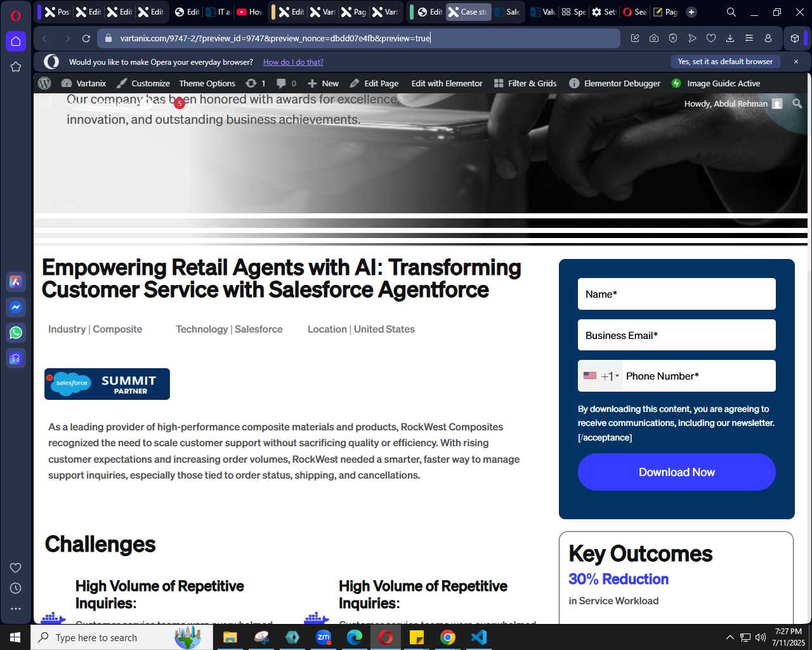Click admin bar search magnifier
The width and height of the screenshot is (812, 650).
tap(797, 103)
